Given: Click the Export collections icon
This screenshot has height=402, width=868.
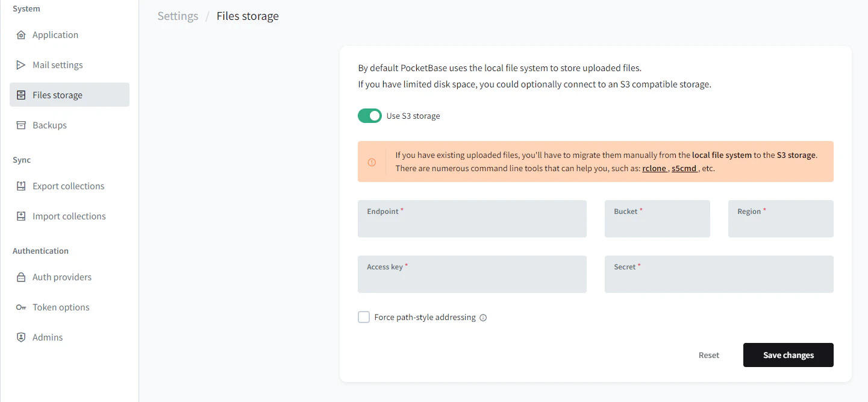Looking at the screenshot, I should coord(21,186).
